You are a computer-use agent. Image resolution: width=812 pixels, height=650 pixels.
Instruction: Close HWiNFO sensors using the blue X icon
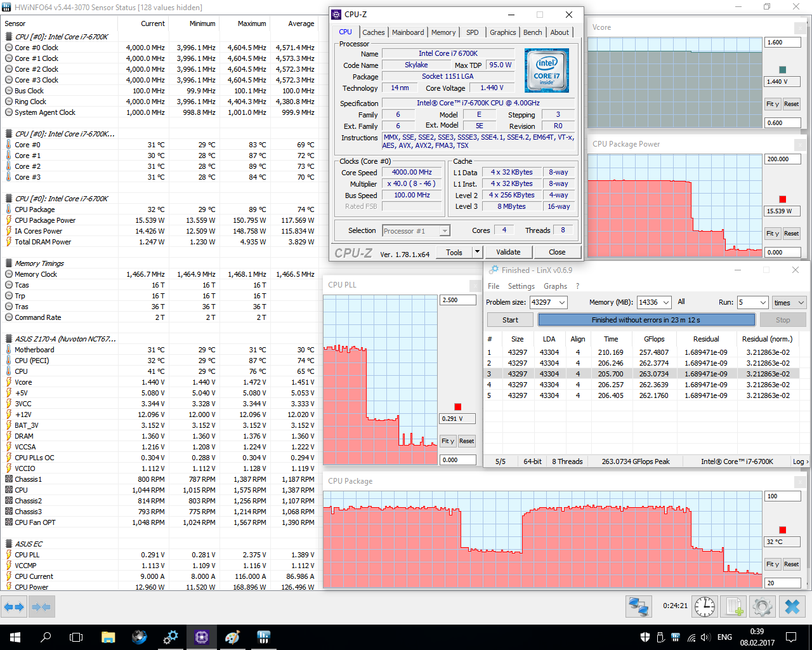[792, 607]
